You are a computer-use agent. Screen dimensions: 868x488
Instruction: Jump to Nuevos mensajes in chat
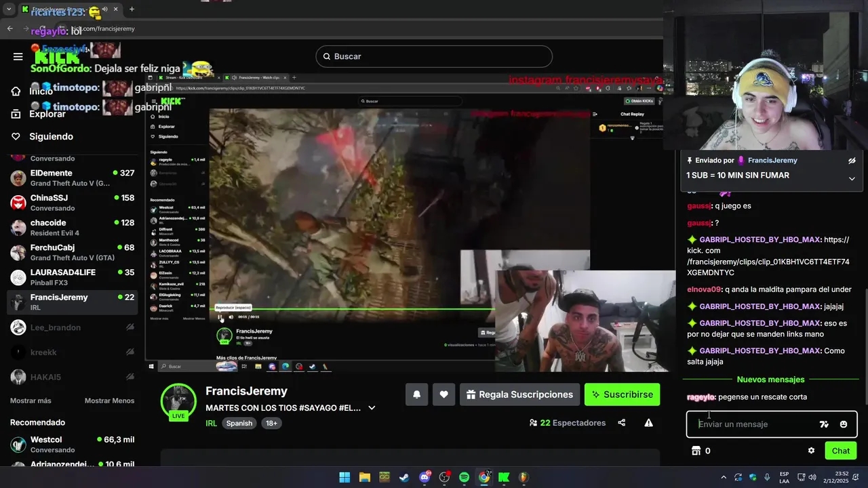[x=770, y=380]
